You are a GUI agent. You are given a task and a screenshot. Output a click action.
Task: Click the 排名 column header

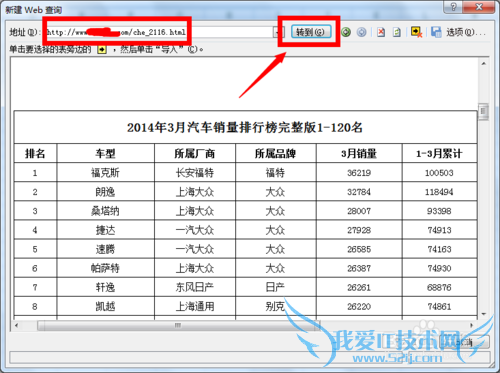pos(35,154)
